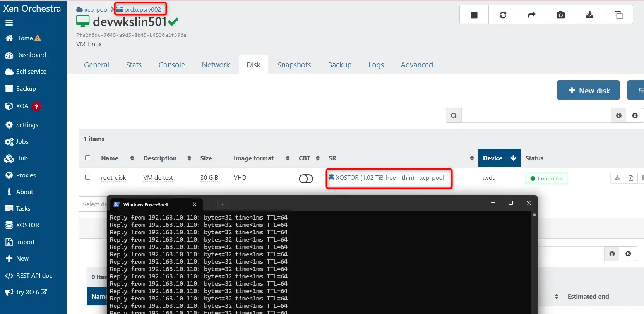Open XOSTOR in the sidebar

coord(22,225)
